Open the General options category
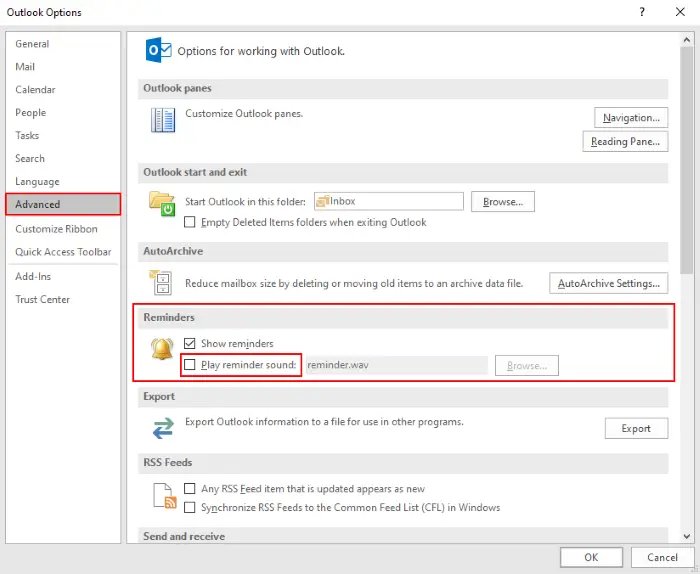This screenshot has width=700, height=574. [x=63, y=44]
